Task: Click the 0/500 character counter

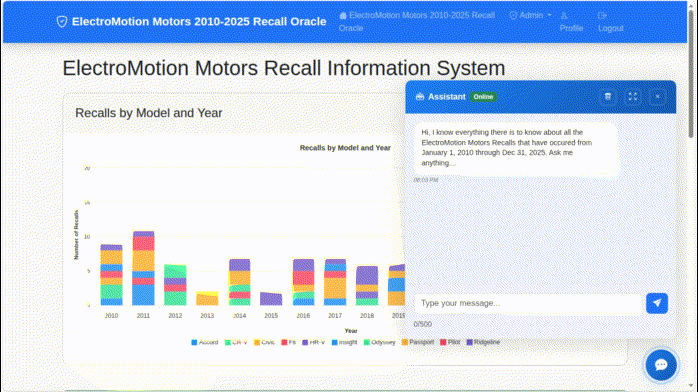Action: click(422, 324)
